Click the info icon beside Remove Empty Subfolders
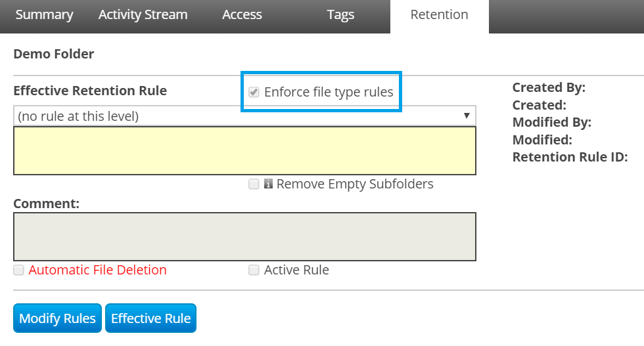Image resolution: width=644 pixels, height=346 pixels. 268,184
